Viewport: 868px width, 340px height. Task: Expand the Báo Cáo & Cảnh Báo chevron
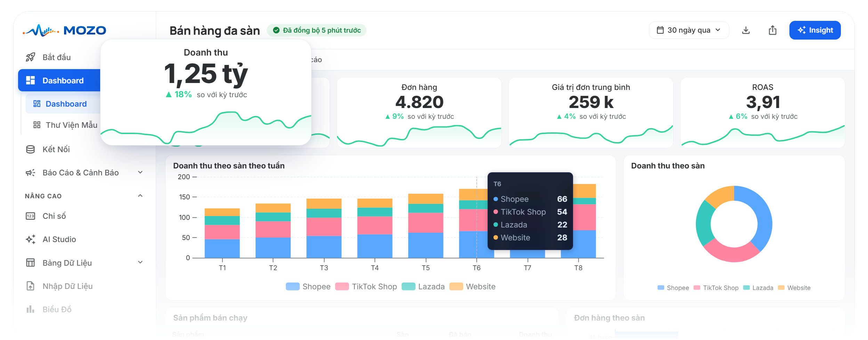pyautogui.click(x=140, y=172)
